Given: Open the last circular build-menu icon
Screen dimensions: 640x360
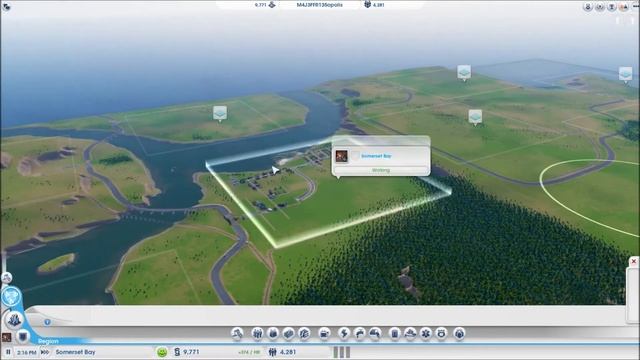Looking at the screenshot, I should [x=460, y=333].
